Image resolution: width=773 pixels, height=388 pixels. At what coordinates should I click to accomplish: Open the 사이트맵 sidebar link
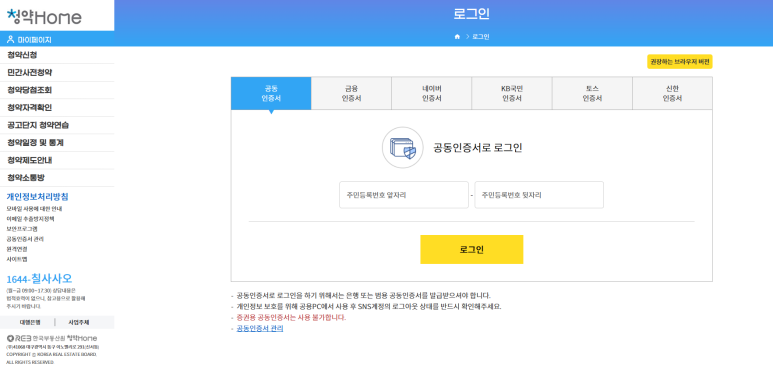click(17, 259)
